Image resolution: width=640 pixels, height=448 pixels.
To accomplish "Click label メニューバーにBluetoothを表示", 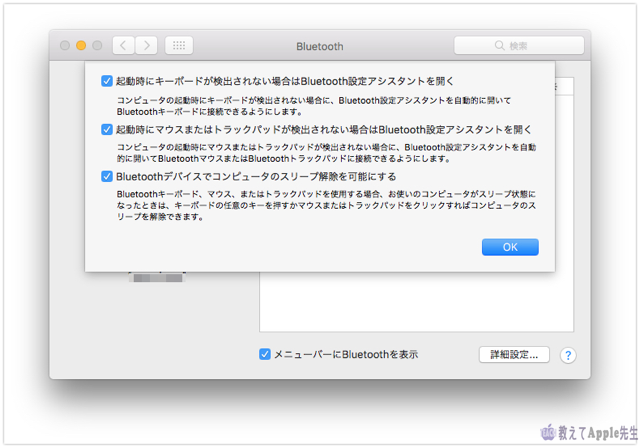I will (x=346, y=354).
